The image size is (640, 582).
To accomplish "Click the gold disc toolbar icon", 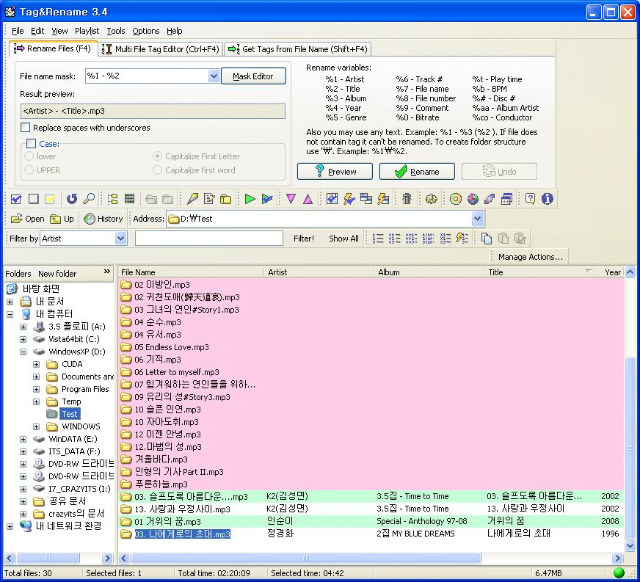I will tap(456, 199).
